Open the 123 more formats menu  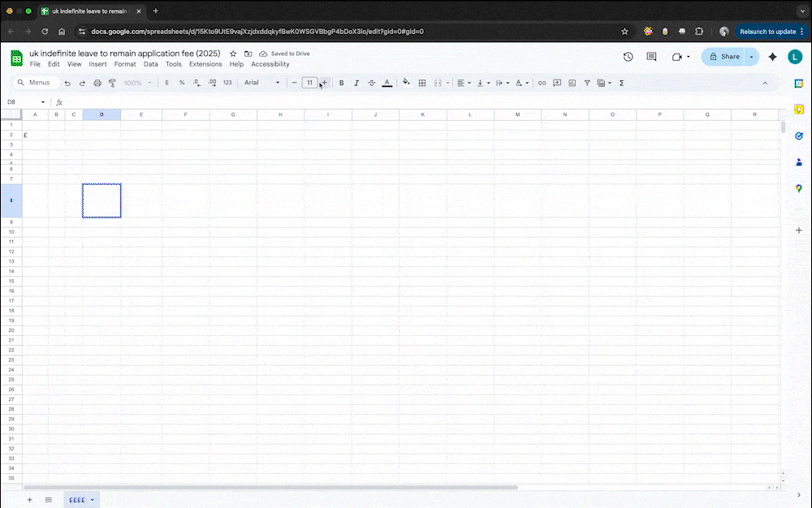pos(227,83)
